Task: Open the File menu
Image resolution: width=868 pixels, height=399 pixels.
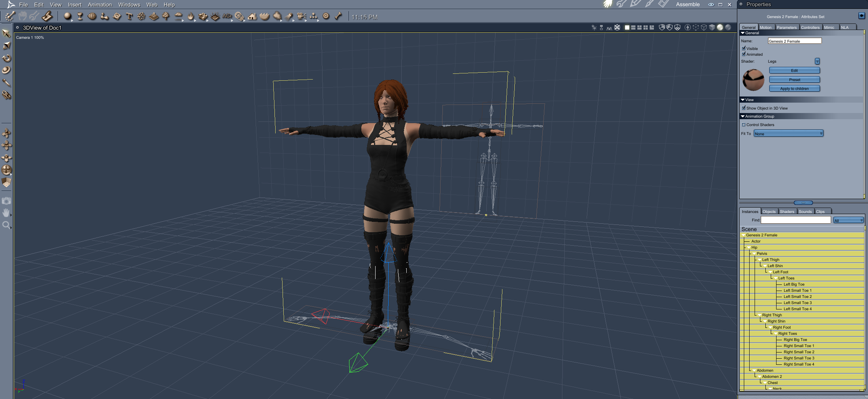Action: click(x=23, y=5)
